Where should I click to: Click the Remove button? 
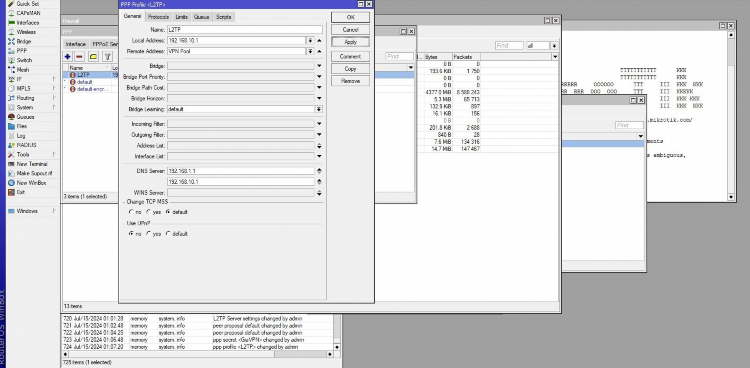click(350, 81)
